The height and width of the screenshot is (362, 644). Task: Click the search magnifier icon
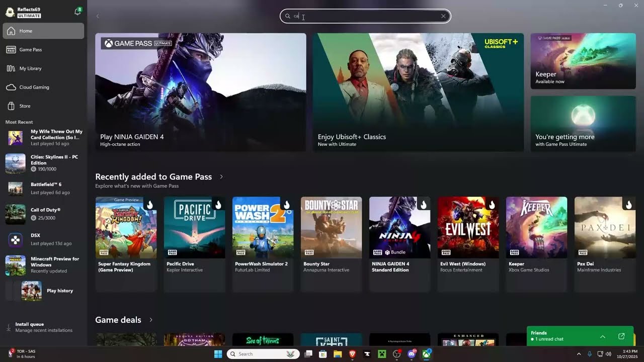(x=288, y=16)
